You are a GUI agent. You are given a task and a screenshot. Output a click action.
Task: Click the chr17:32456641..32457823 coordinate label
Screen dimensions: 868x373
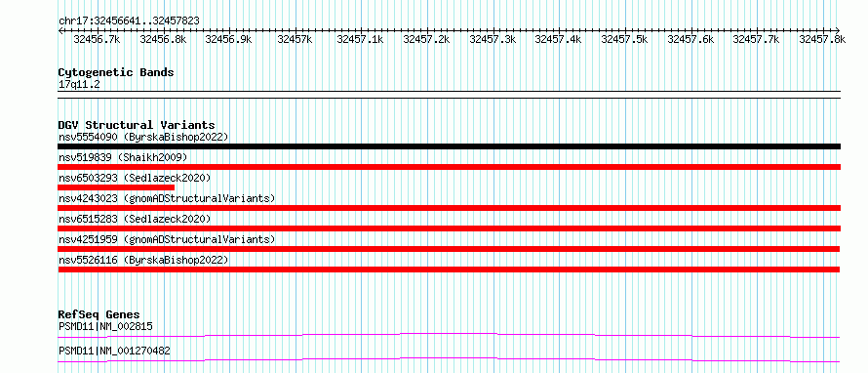[129, 21]
